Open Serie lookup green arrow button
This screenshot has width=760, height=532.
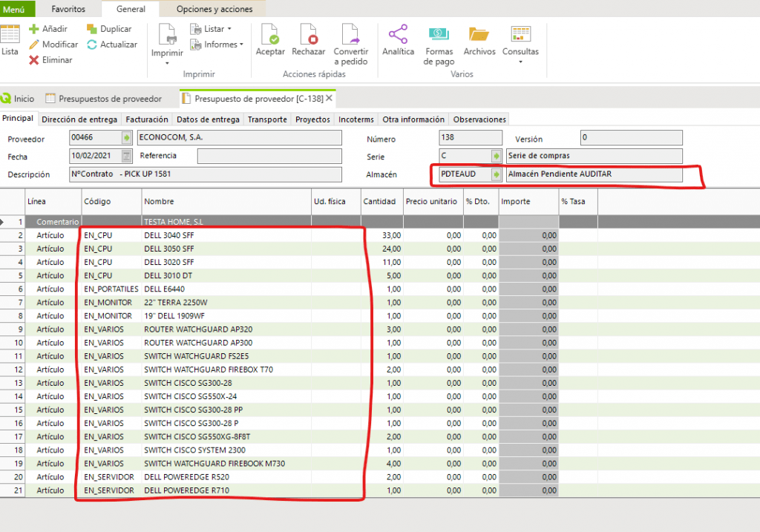pos(497,156)
